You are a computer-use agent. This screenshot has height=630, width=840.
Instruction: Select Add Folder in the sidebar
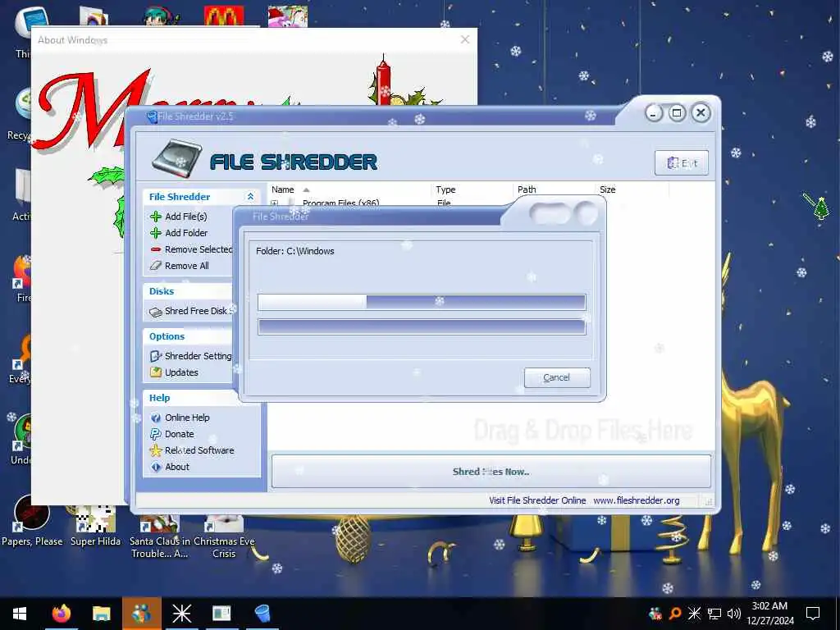tap(186, 233)
